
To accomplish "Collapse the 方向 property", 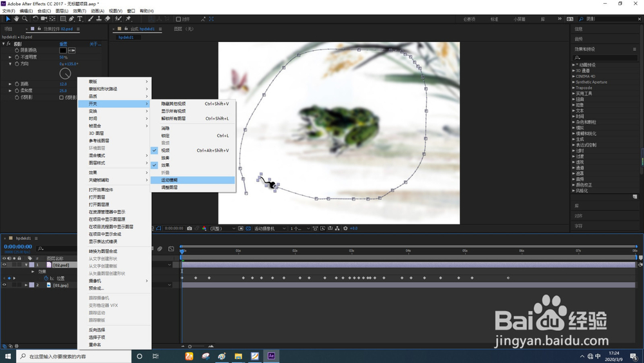I will tap(10, 64).
